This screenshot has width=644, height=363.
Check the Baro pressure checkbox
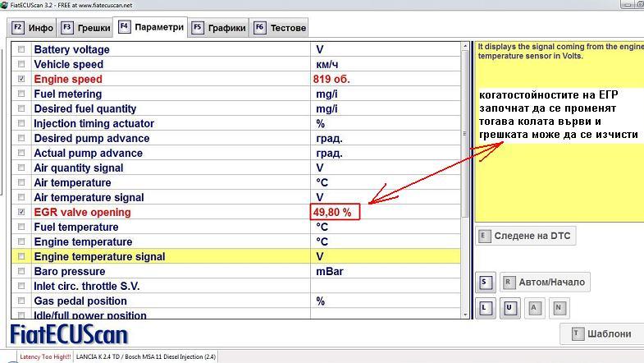[x=21, y=272]
